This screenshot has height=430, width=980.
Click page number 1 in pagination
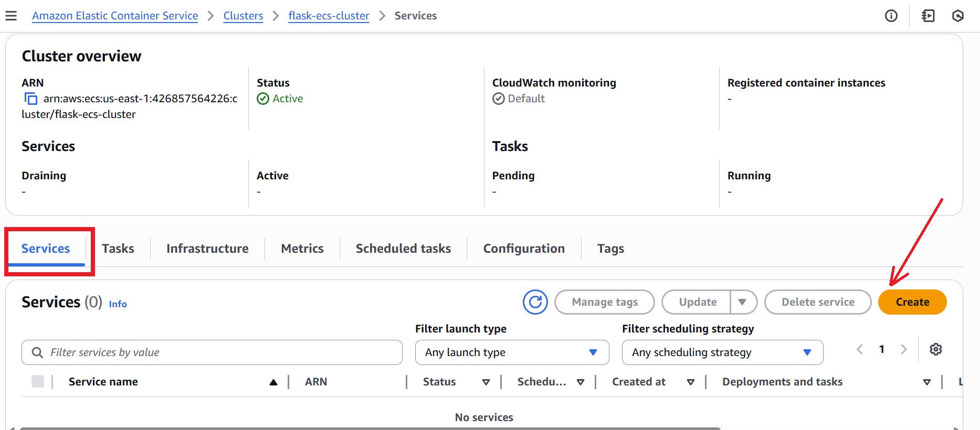click(x=882, y=349)
